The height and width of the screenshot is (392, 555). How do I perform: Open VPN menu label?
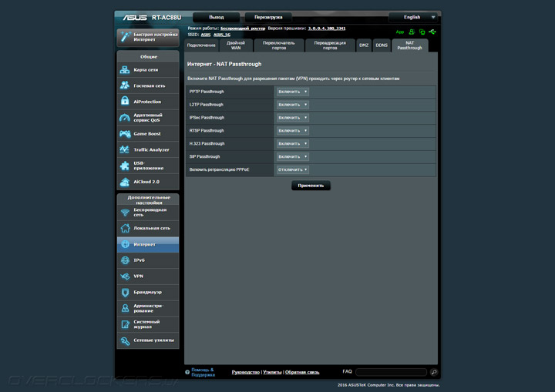[139, 276]
